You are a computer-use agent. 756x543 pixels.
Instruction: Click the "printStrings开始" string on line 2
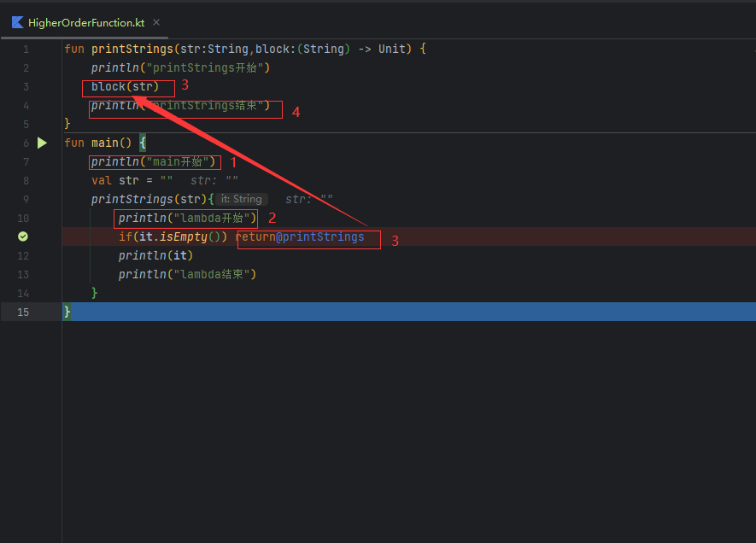click(209, 67)
